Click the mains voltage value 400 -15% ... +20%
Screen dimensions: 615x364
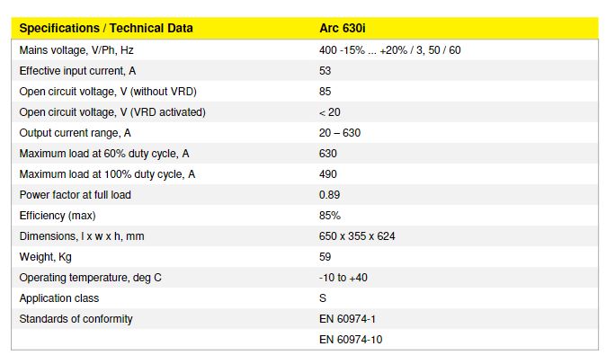(389, 50)
